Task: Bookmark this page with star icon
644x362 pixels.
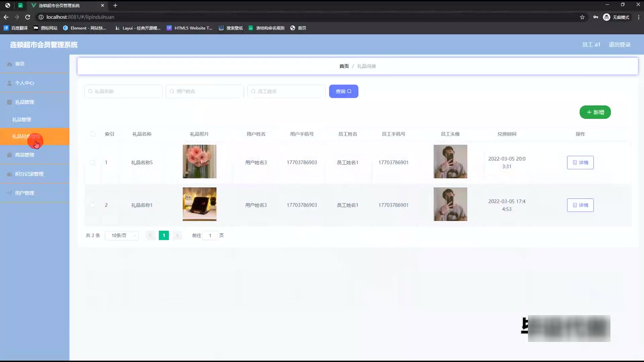Action: tap(582, 17)
